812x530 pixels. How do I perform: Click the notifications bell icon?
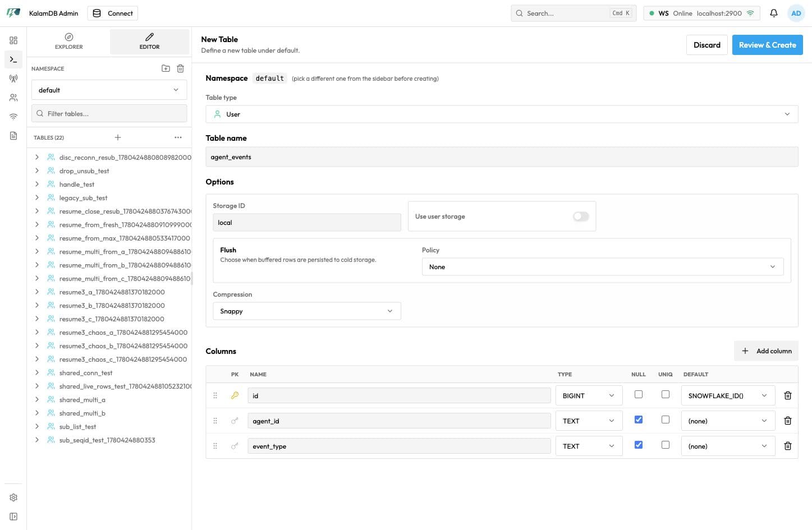coord(774,13)
